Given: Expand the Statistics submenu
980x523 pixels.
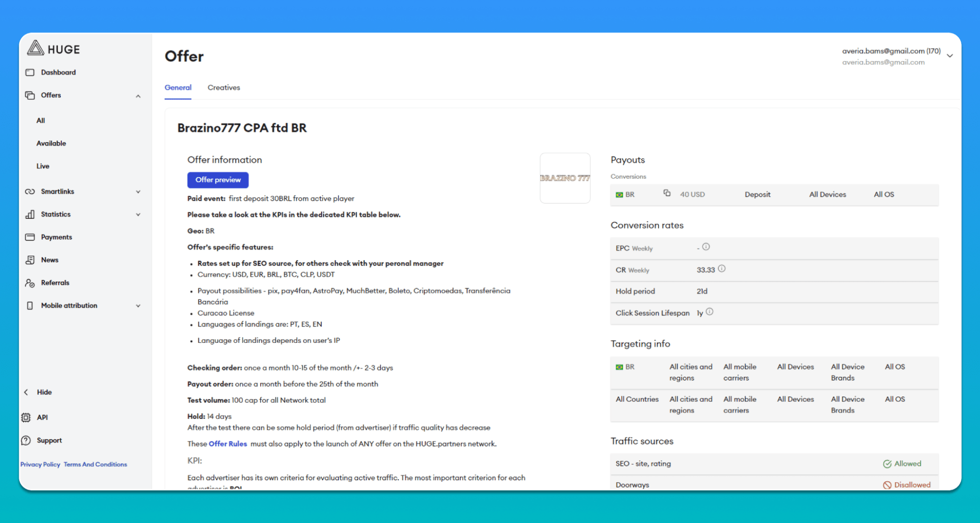Looking at the screenshot, I should tap(138, 214).
